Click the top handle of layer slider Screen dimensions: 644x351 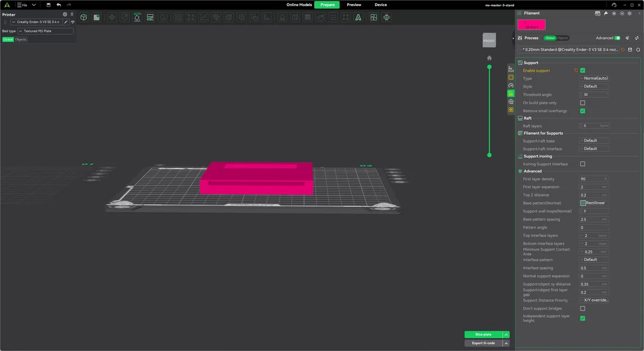[x=489, y=66]
